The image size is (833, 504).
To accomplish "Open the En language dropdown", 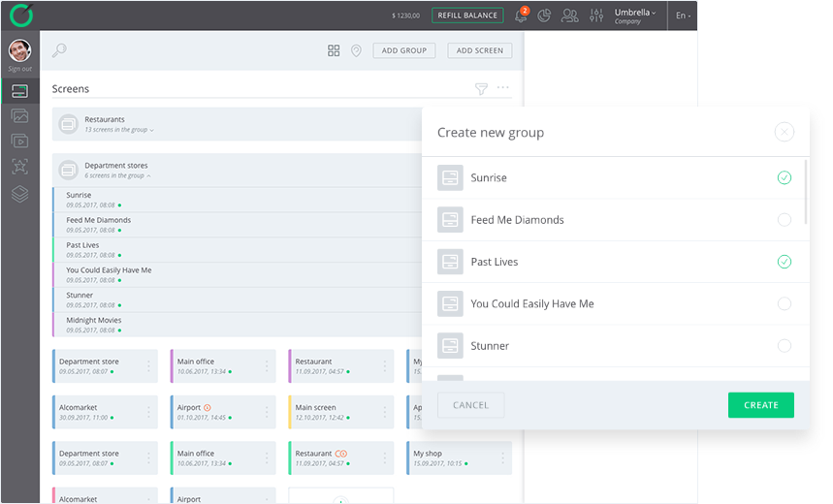I will pos(683,16).
